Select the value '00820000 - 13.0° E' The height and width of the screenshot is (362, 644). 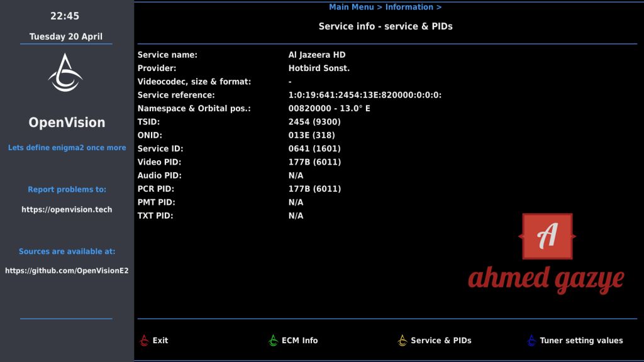coord(329,109)
